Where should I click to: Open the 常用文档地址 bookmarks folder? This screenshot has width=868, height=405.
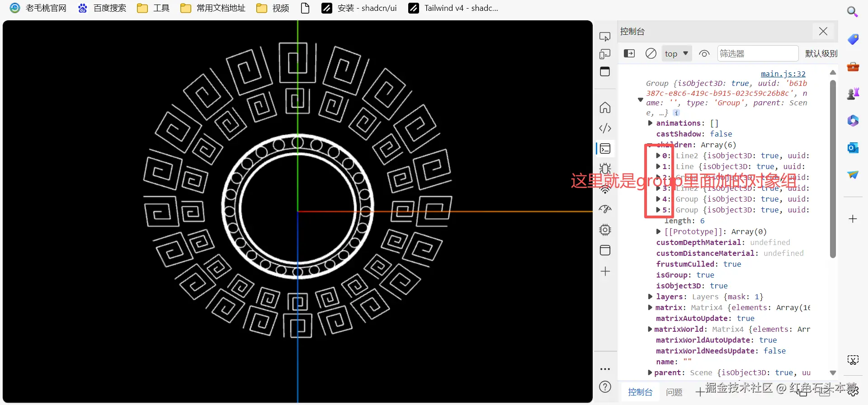coord(213,8)
